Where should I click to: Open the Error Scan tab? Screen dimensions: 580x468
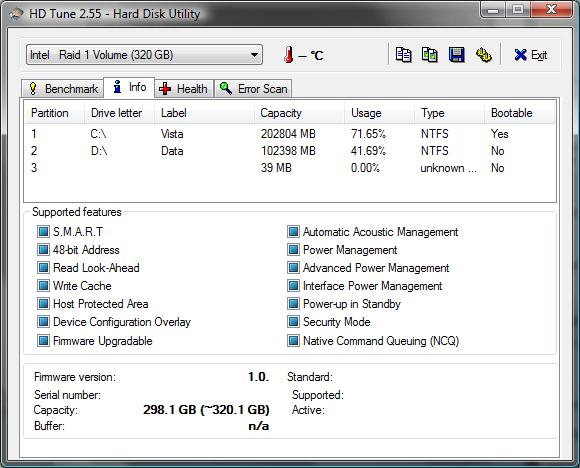coord(253,89)
